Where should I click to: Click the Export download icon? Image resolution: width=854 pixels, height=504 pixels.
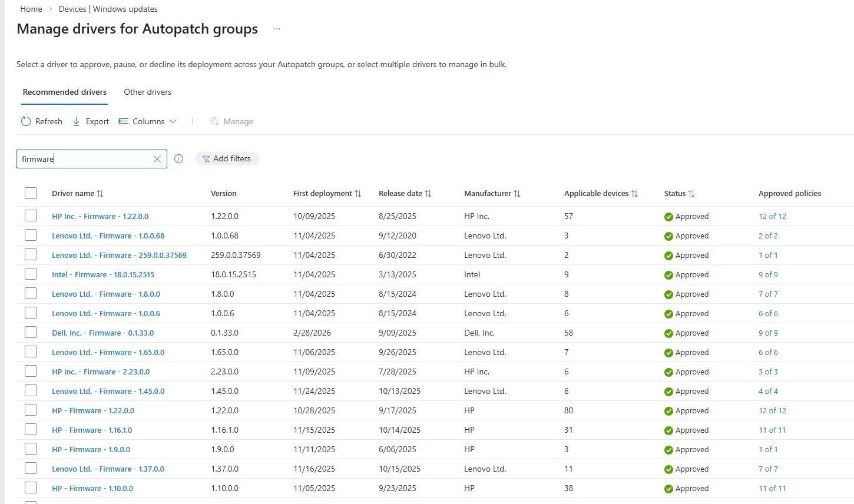(x=77, y=121)
